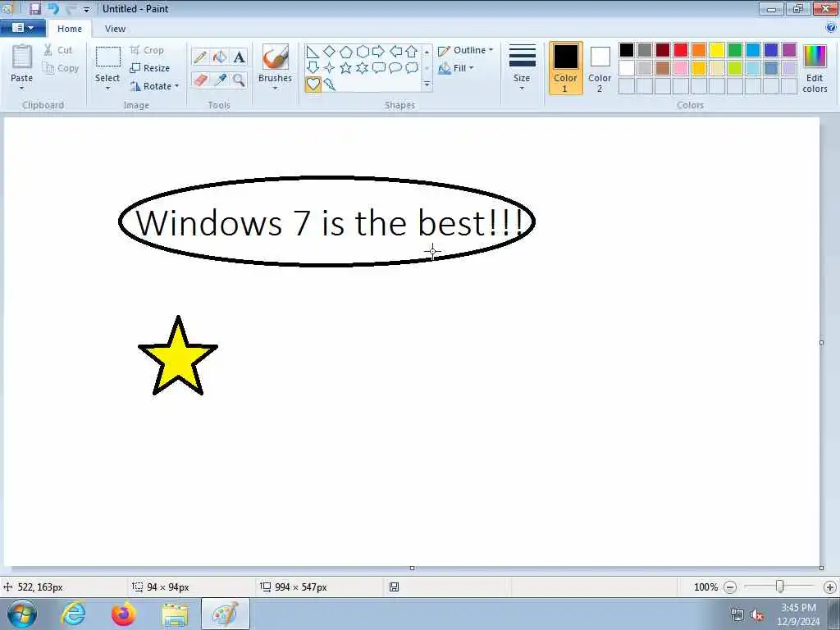Choose the left arrow shape
This screenshot has height=630, width=840.
[x=395, y=52]
